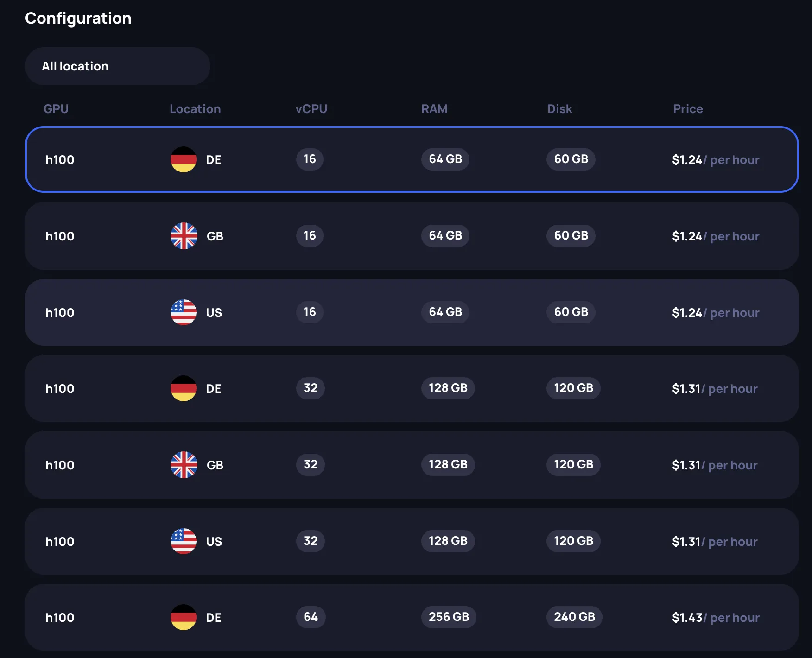Select the h100 GB row with 64 GB RAM
Viewport: 812px width, 658px height.
coord(408,236)
